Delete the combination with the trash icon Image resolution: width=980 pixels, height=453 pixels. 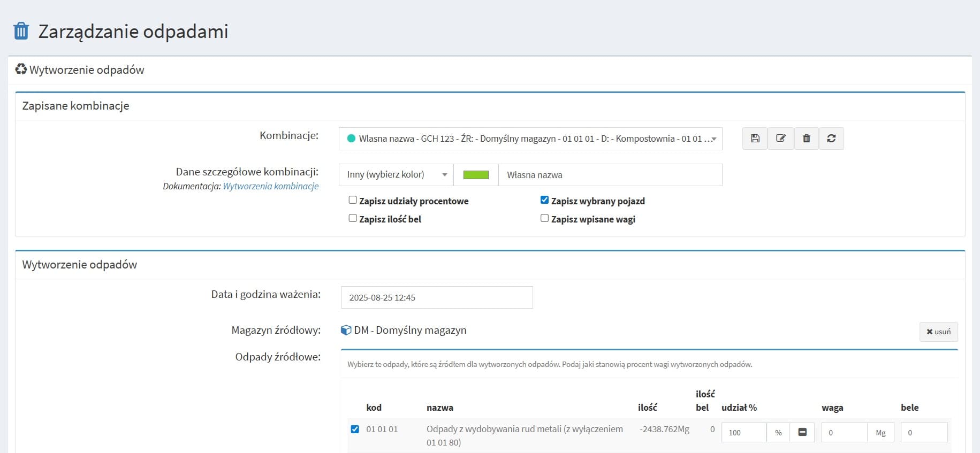coord(806,139)
